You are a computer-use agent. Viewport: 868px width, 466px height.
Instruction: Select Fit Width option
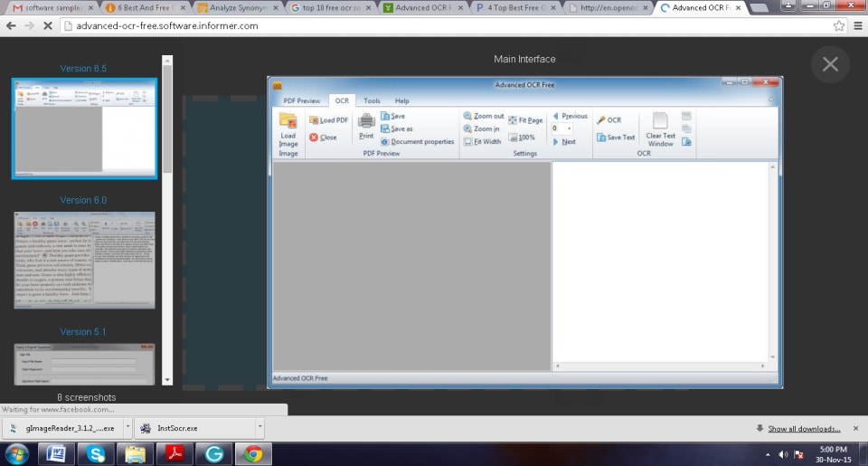coord(482,142)
